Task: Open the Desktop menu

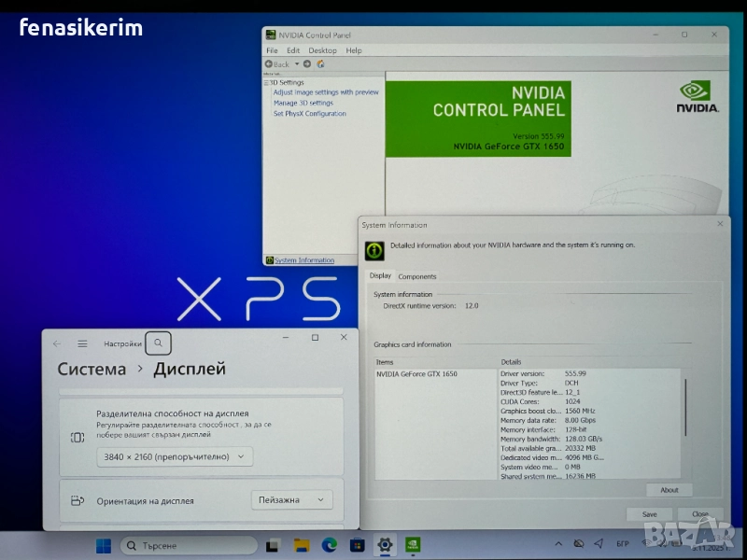Action: pos(322,50)
